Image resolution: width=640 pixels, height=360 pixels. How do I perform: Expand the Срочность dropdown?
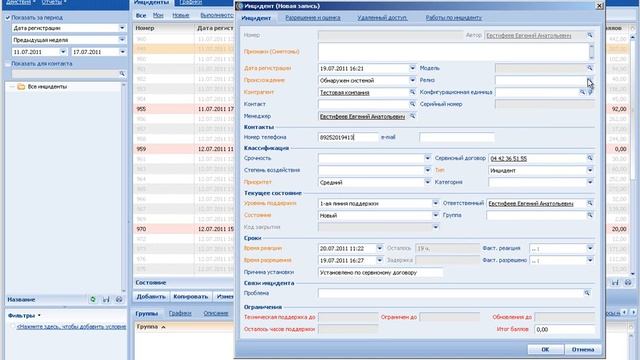[x=427, y=158]
